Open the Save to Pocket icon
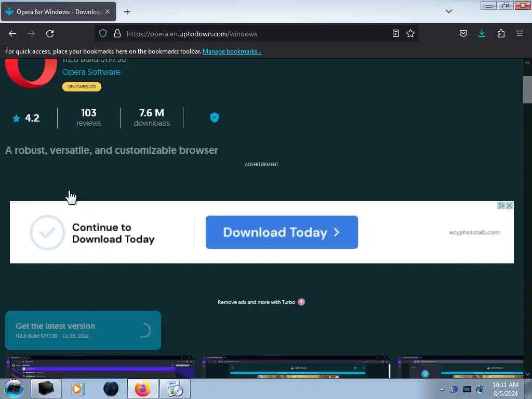 click(463, 33)
